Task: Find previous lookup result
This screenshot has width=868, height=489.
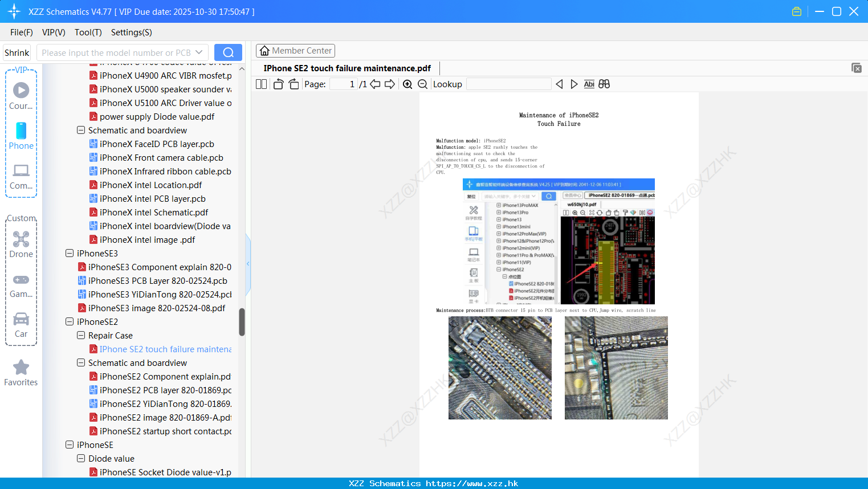Action: point(559,84)
